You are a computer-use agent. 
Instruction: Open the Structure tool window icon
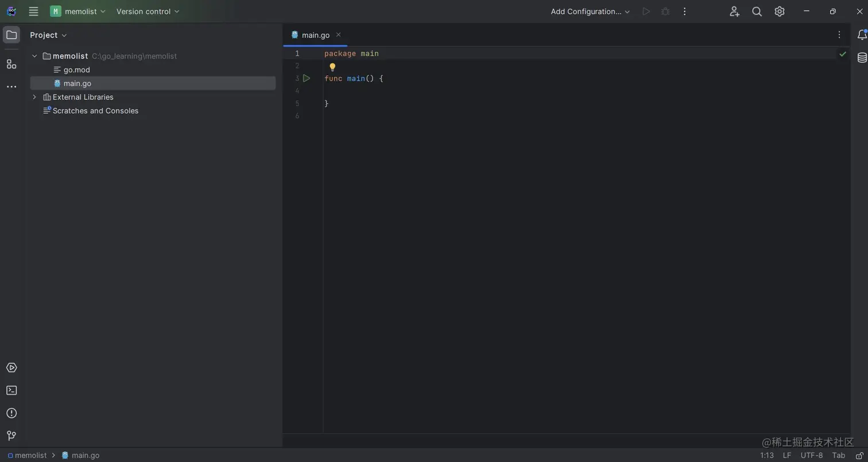11,64
